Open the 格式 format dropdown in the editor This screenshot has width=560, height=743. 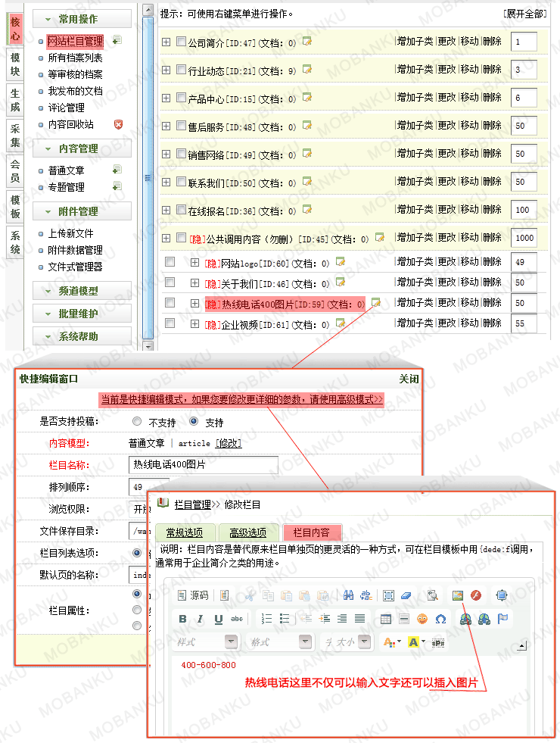(x=281, y=642)
